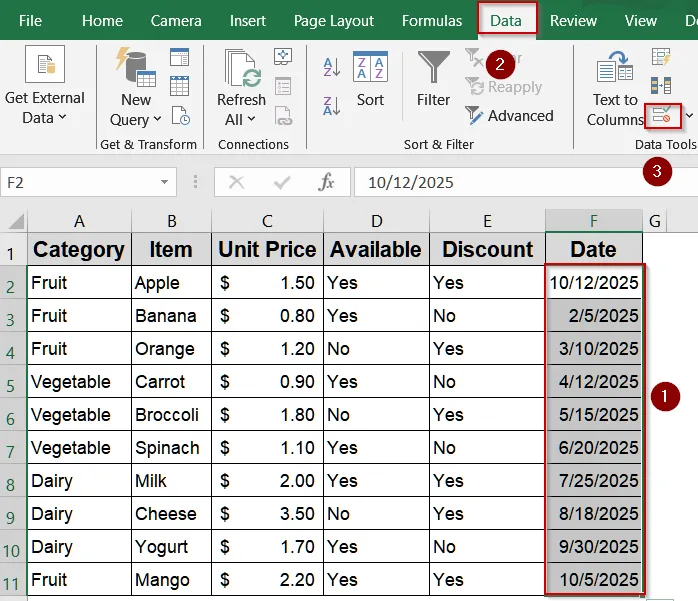Switch to the Page Layout tab
The image size is (698, 601).
pos(334,20)
